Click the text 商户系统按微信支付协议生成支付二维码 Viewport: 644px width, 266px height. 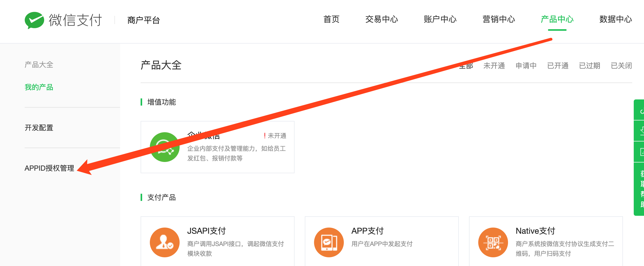point(565,249)
